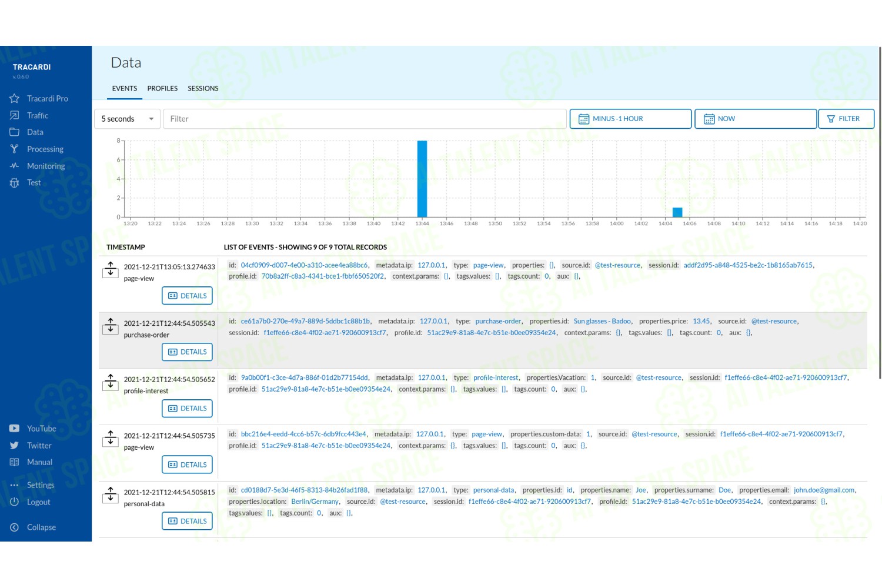Click the Data folder icon in sidebar
The height and width of the screenshot is (588, 882).
pos(15,132)
